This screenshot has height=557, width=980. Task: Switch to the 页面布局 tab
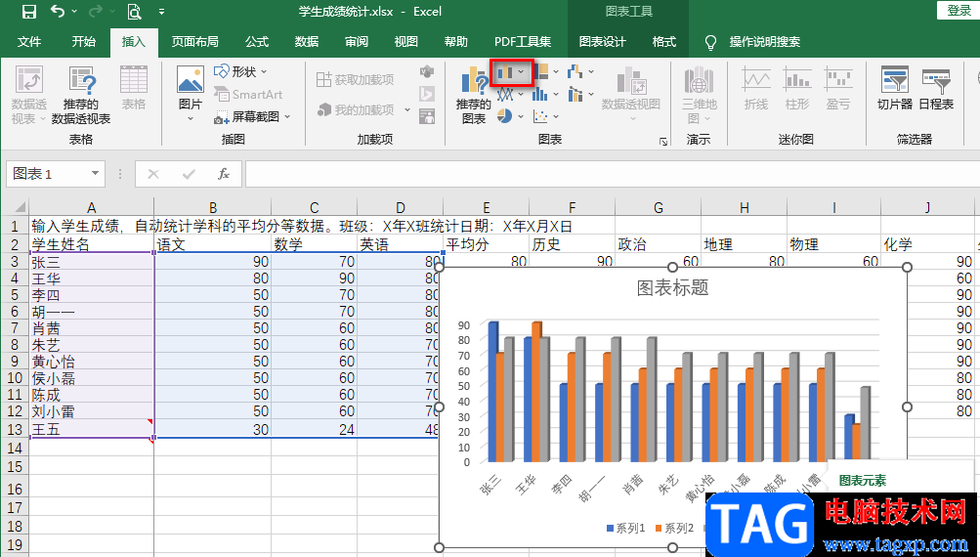click(x=195, y=42)
